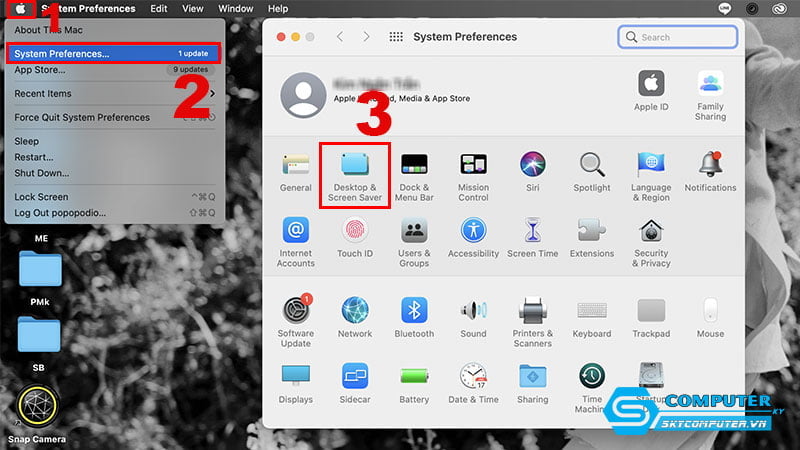
Task: Open Mouse preferences
Action: pos(710,317)
